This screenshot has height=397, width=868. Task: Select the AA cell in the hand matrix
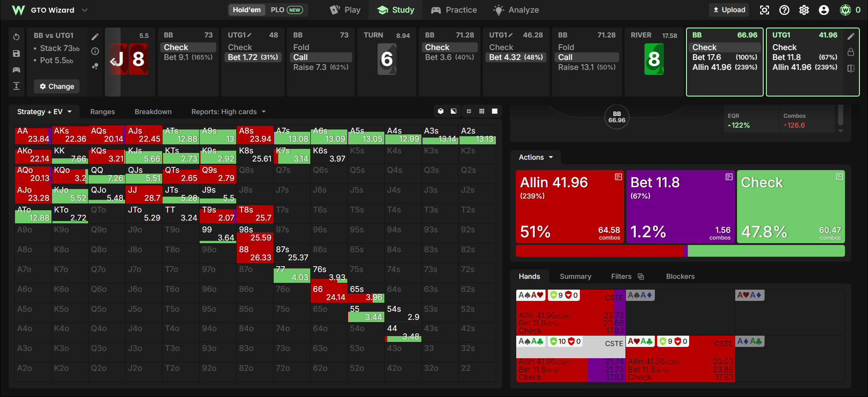point(33,135)
